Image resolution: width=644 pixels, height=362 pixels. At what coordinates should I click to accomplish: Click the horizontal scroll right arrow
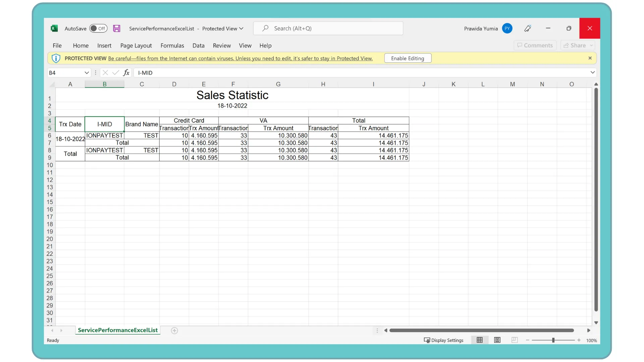589,330
